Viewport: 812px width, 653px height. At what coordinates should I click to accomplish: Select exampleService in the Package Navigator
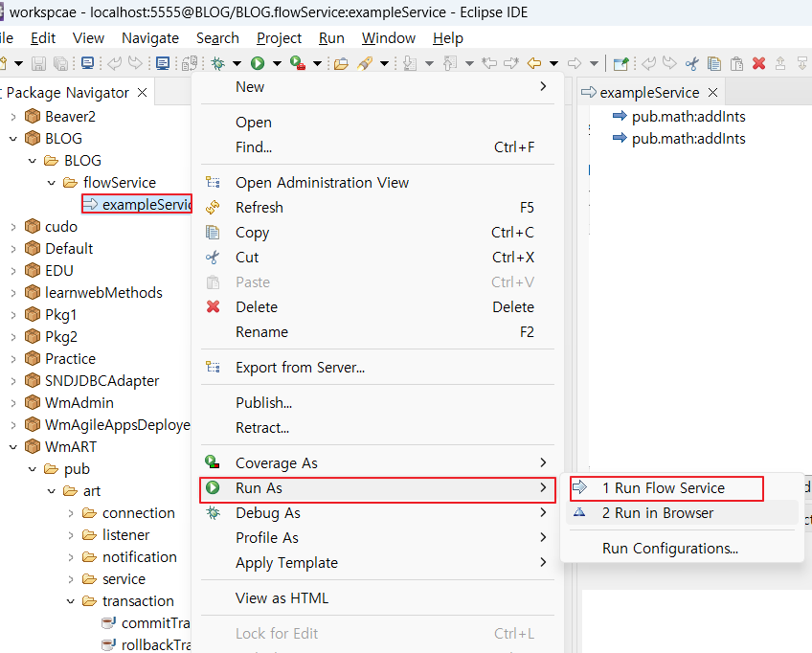click(137, 204)
